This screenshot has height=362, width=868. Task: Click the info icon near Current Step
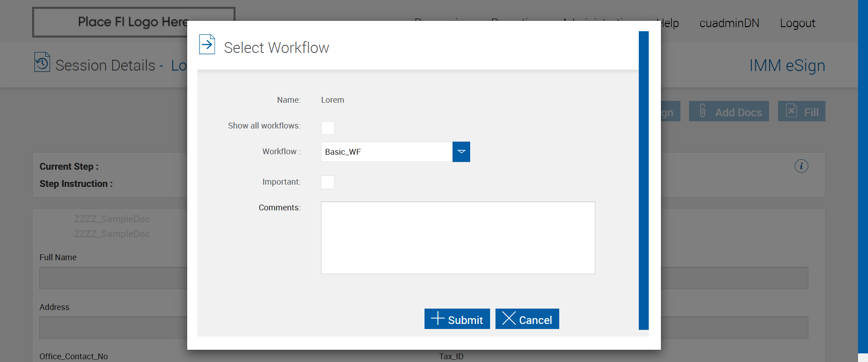pyautogui.click(x=801, y=166)
